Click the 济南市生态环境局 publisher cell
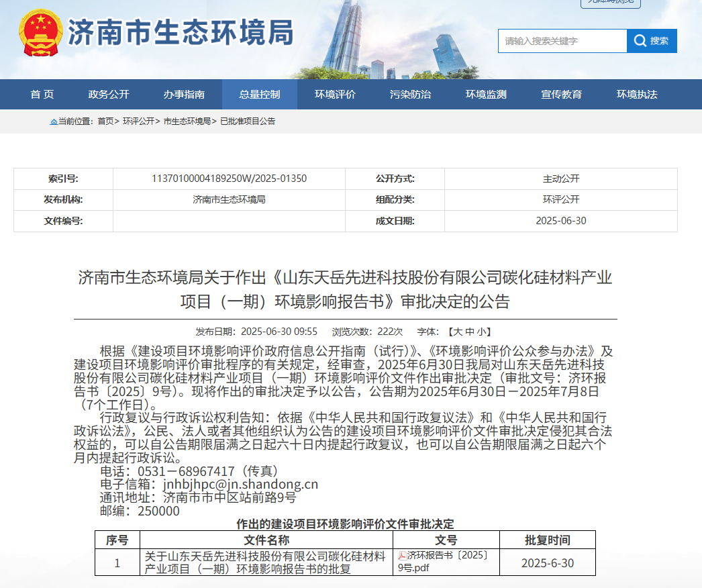 (x=230, y=200)
